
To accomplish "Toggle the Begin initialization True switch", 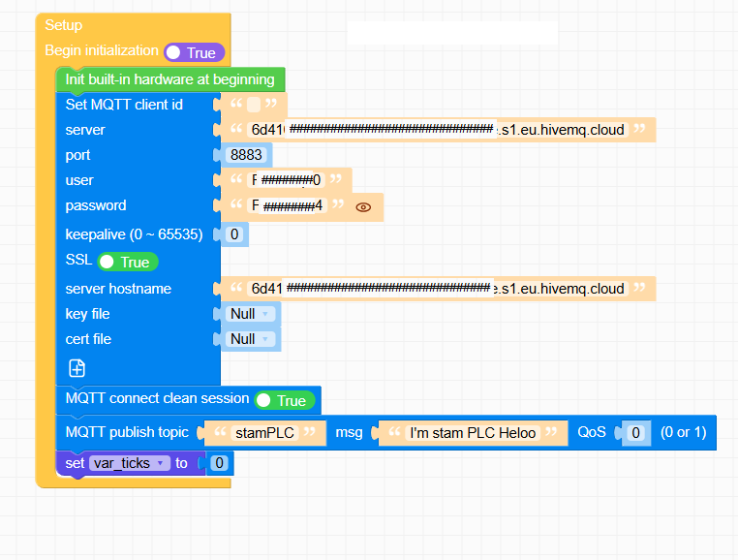I will (x=194, y=52).
